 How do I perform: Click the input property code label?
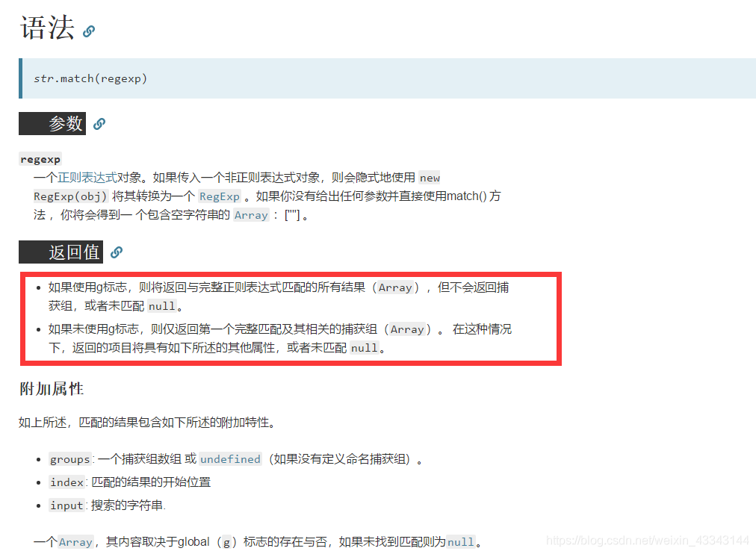[67, 505]
